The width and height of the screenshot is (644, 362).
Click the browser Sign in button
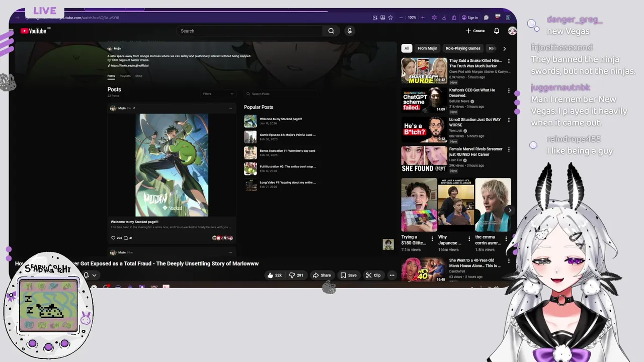[x=470, y=18]
